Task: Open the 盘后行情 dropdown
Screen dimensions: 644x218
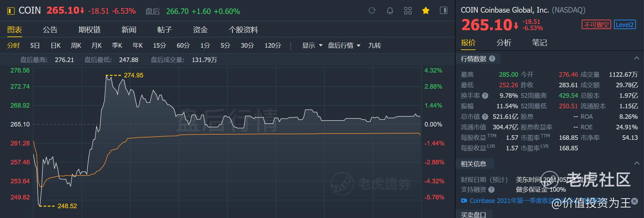Action: tap(344, 46)
